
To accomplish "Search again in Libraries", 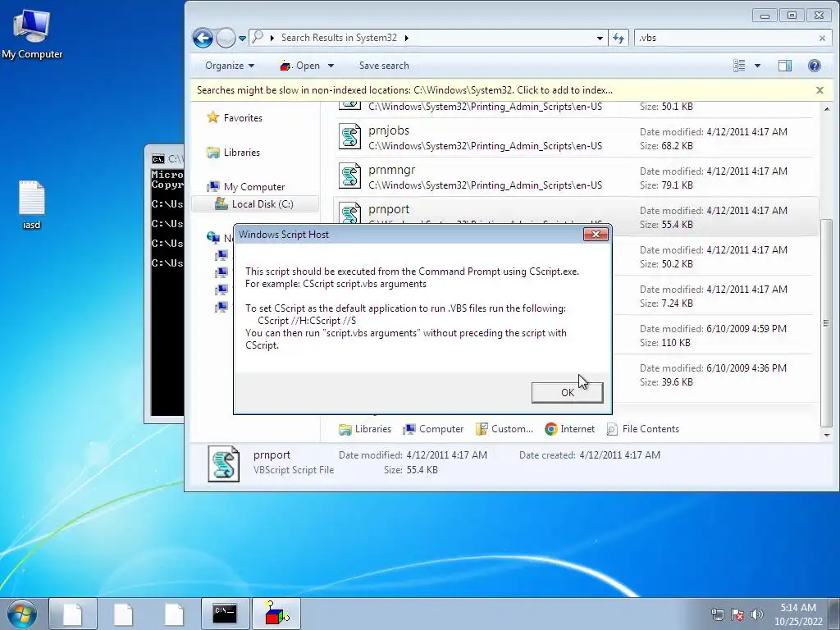I will click(365, 428).
